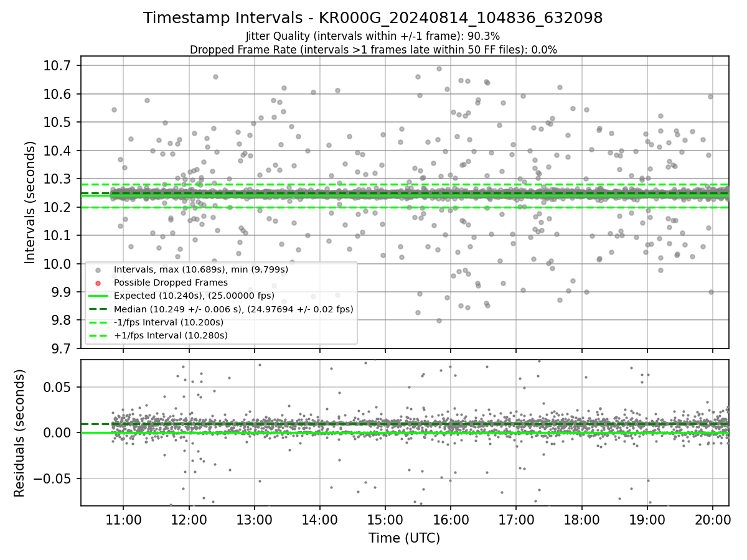747x560 pixels.
Task: Click the x-axis tick label '11:00'
Action: [x=123, y=520]
